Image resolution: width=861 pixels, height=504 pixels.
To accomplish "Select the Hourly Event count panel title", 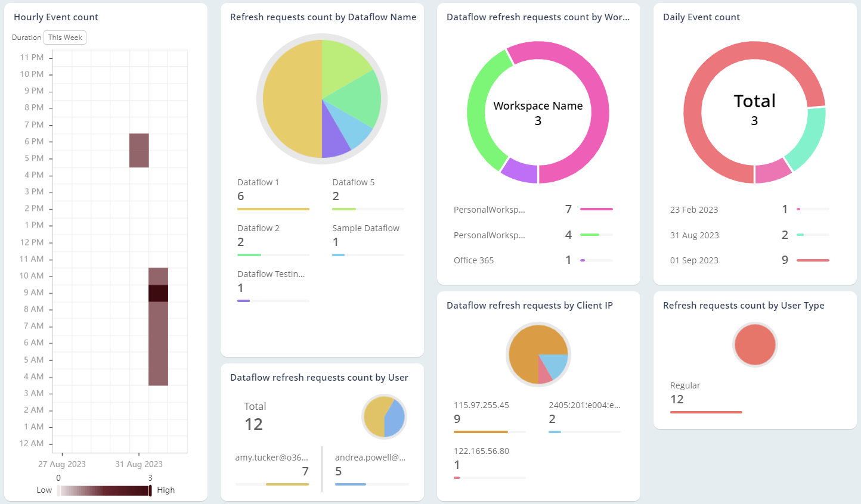I will pyautogui.click(x=55, y=17).
